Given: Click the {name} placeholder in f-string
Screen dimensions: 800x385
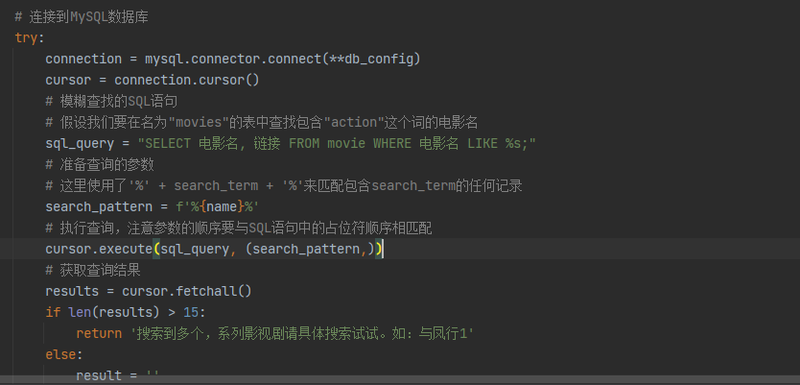Looking at the screenshot, I should pos(220,207).
